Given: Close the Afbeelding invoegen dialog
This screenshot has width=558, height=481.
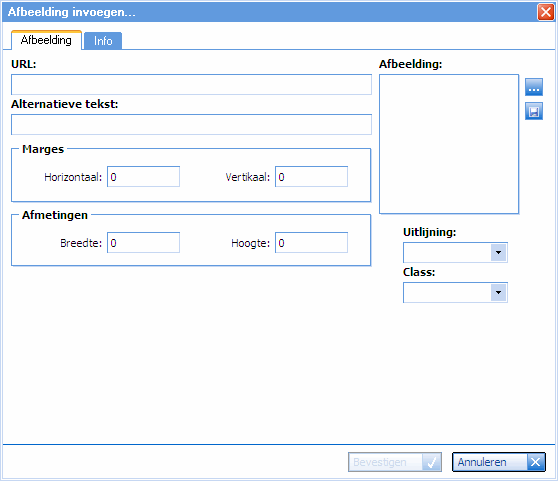Looking at the screenshot, I should 546,12.
